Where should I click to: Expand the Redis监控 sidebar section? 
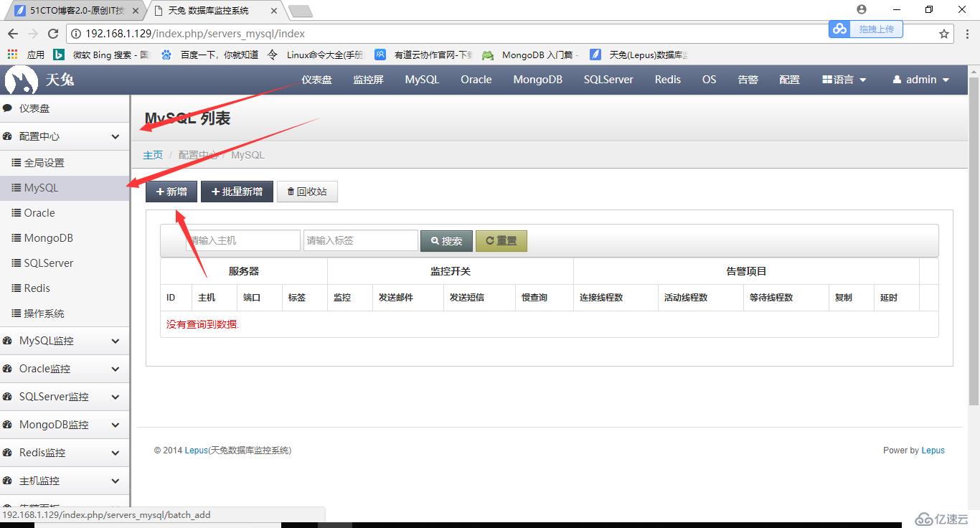click(x=65, y=453)
